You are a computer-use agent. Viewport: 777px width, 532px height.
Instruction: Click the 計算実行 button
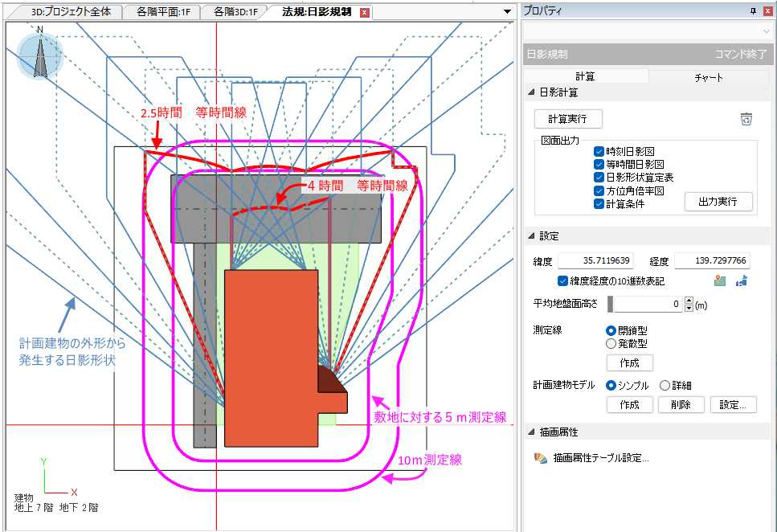pyautogui.click(x=568, y=119)
